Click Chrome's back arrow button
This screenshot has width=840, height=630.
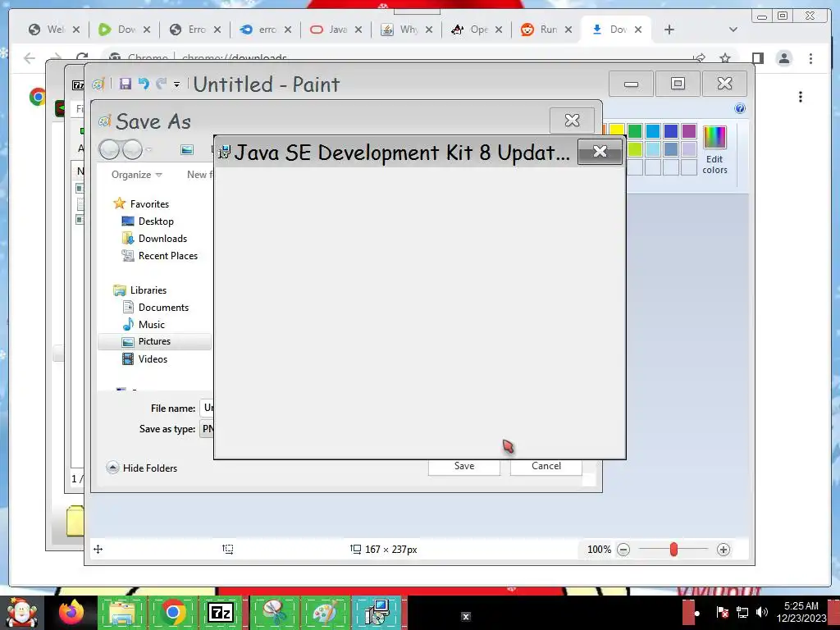coord(30,58)
